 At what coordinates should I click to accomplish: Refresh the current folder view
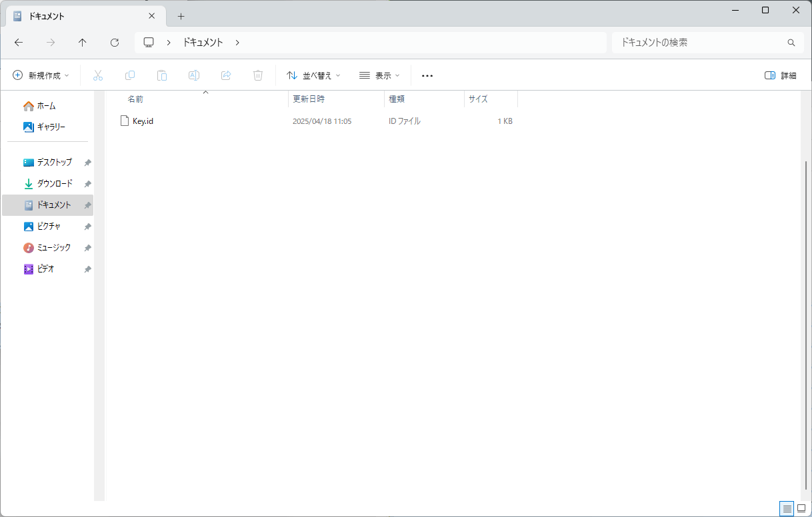click(115, 43)
